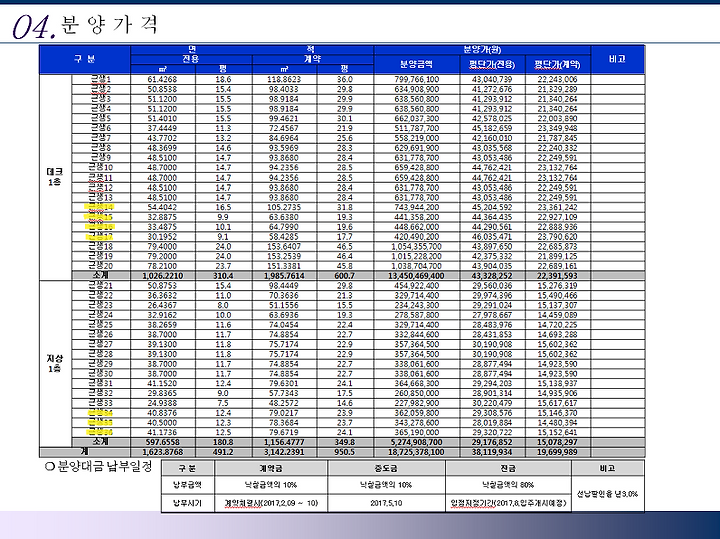Select the 근생10 row label
Viewport: 720px width, 539px height.
tap(101, 167)
